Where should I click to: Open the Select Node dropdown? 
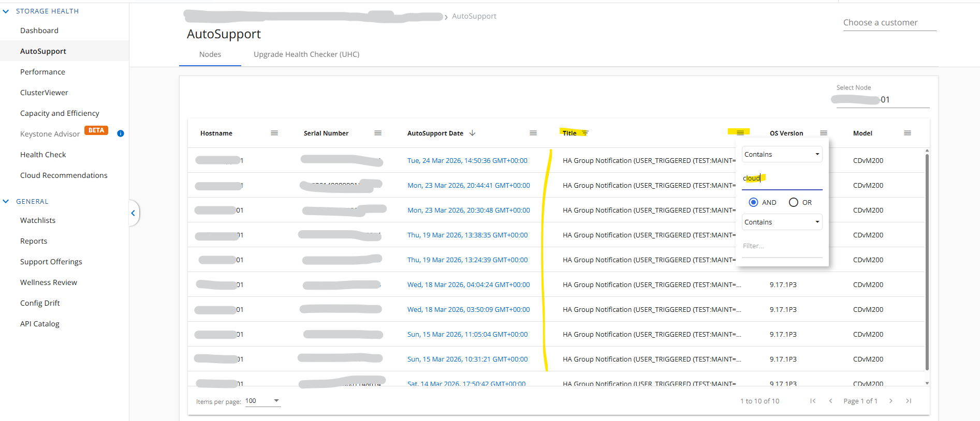click(883, 100)
